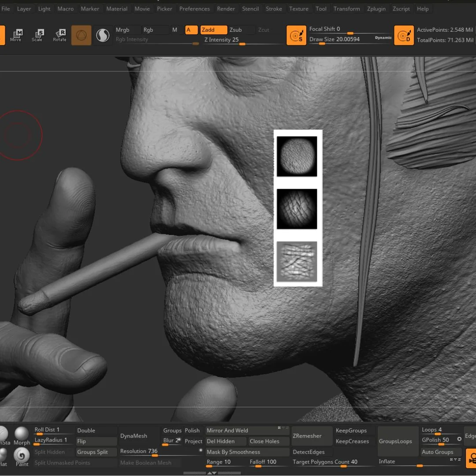Click the Flip button
The height and width of the screenshot is (476, 476).
(96, 441)
